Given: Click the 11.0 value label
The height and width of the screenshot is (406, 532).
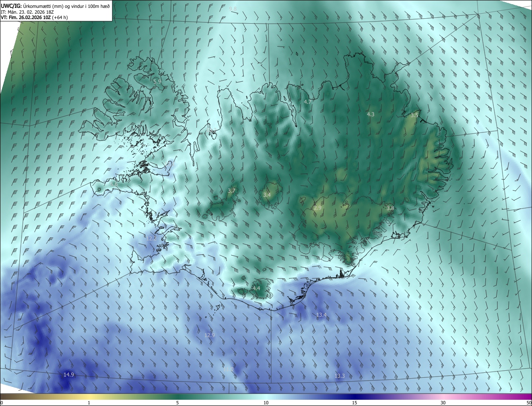Looking at the screenshot, I should [x=229, y=369].
